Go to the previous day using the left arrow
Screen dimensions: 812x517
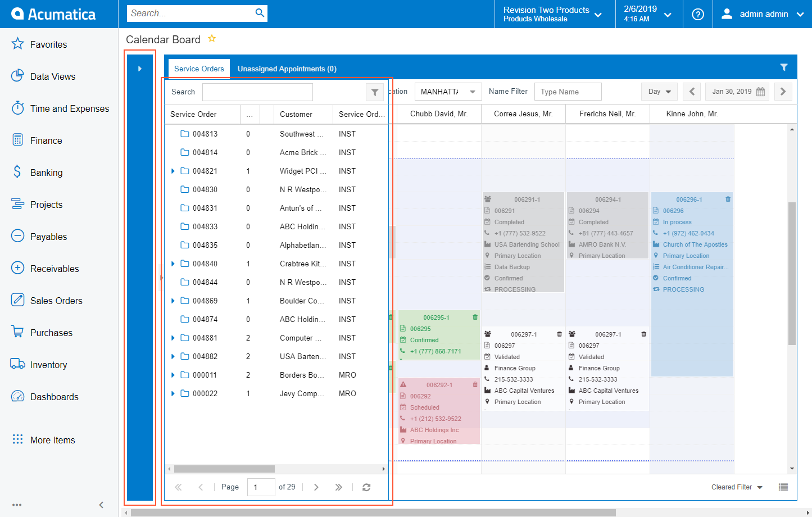(692, 92)
